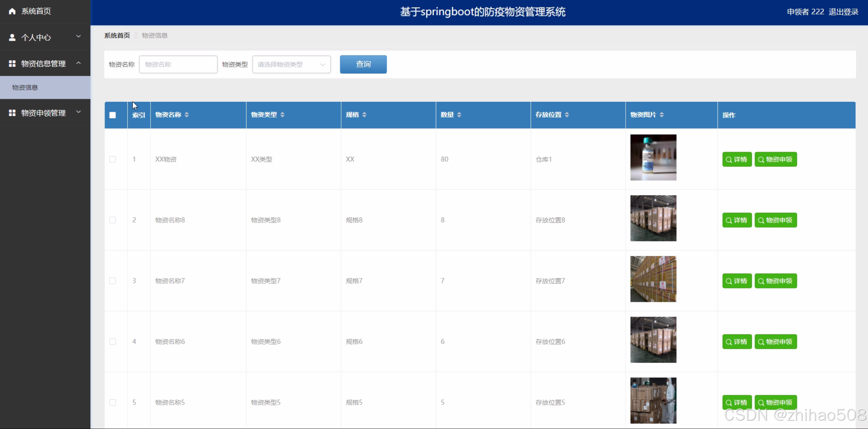Expand the 个人中心 sidebar menu

point(45,37)
